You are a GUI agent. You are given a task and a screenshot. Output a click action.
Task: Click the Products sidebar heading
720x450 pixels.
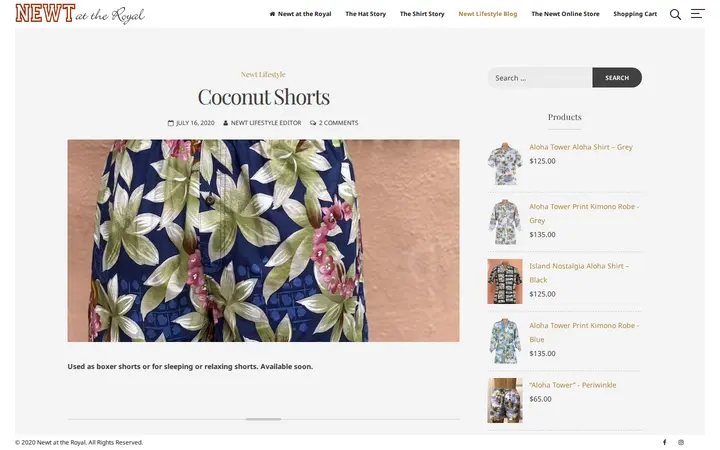coord(564,117)
